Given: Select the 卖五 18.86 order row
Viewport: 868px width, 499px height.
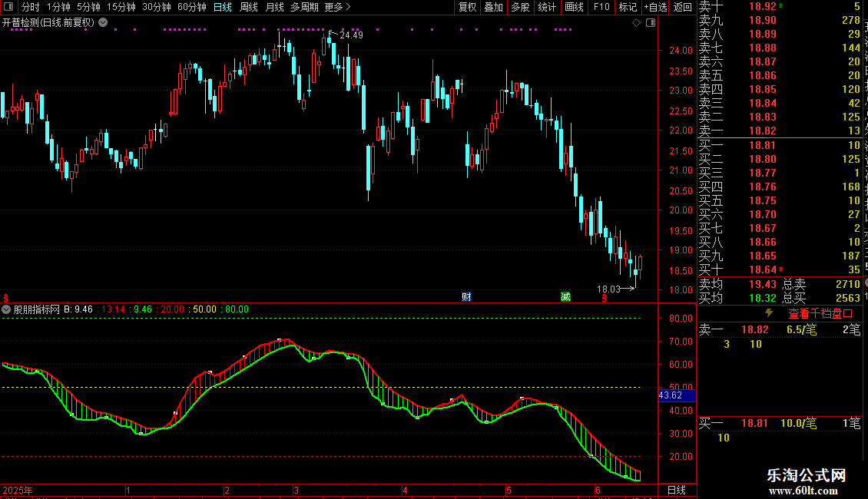Looking at the screenshot, I should tap(780, 75).
